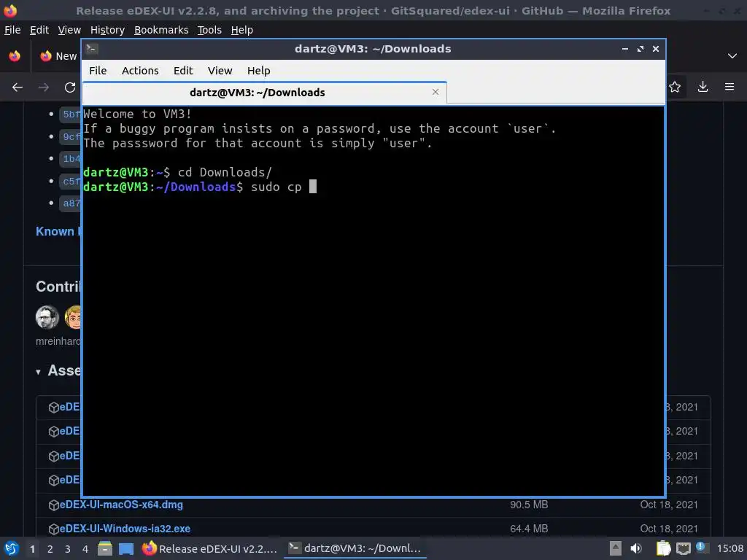The height and width of the screenshot is (560, 747).
Task: Launch the file manager from the taskbar
Action: tap(105, 548)
